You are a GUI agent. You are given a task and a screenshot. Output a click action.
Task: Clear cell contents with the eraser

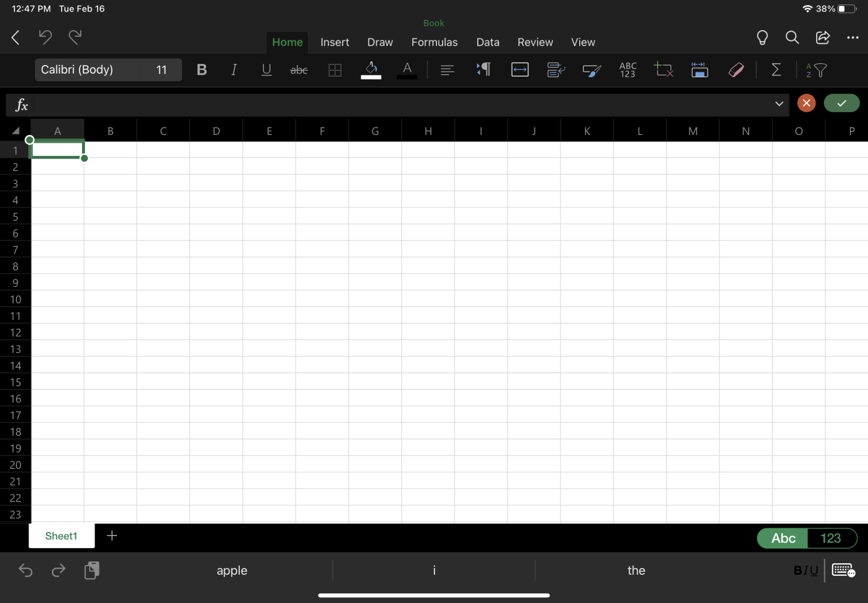tap(737, 70)
